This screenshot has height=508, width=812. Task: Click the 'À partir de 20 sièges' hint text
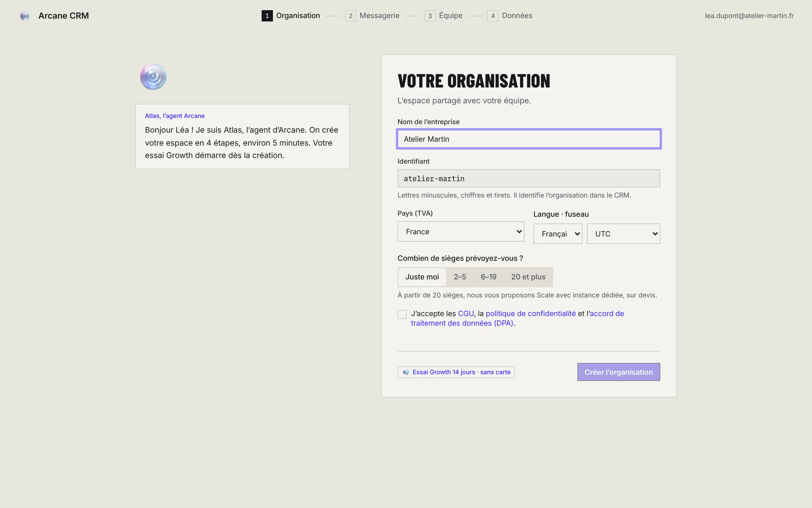(x=527, y=295)
